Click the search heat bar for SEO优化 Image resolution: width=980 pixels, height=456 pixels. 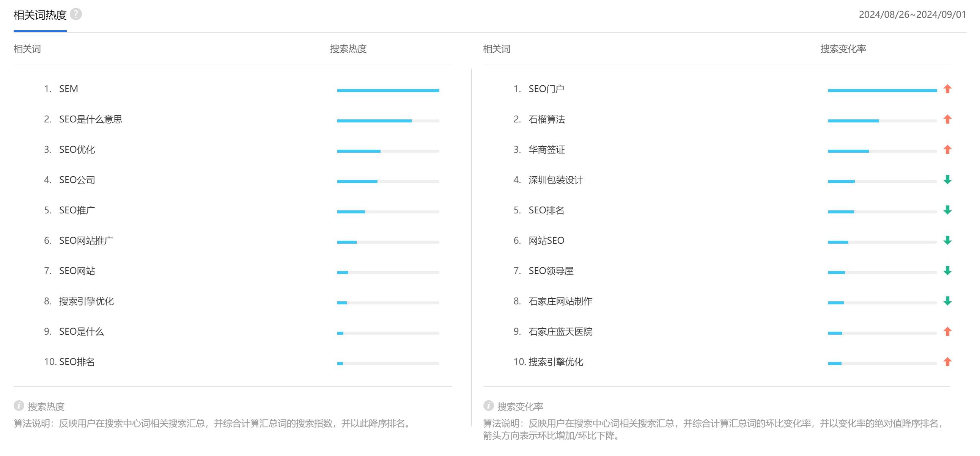388,151
